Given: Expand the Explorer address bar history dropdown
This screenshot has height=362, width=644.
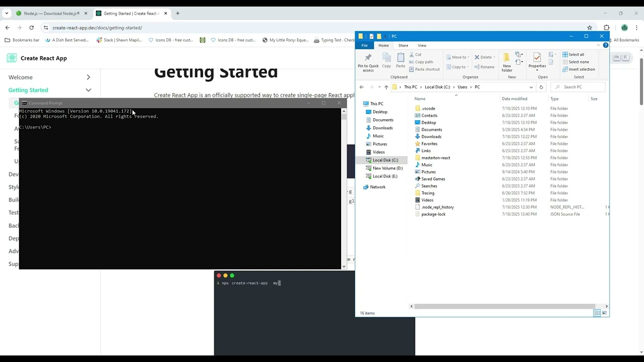Looking at the screenshot, I should [531, 87].
